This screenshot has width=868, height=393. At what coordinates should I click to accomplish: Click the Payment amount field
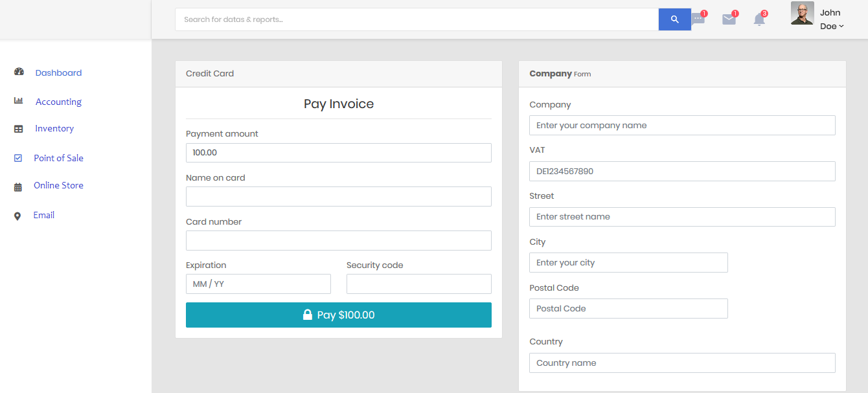pyautogui.click(x=339, y=153)
